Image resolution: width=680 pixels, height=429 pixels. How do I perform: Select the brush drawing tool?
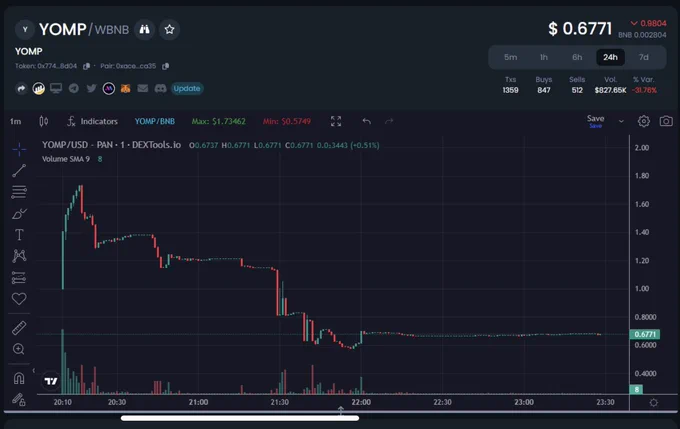pos(19,213)
